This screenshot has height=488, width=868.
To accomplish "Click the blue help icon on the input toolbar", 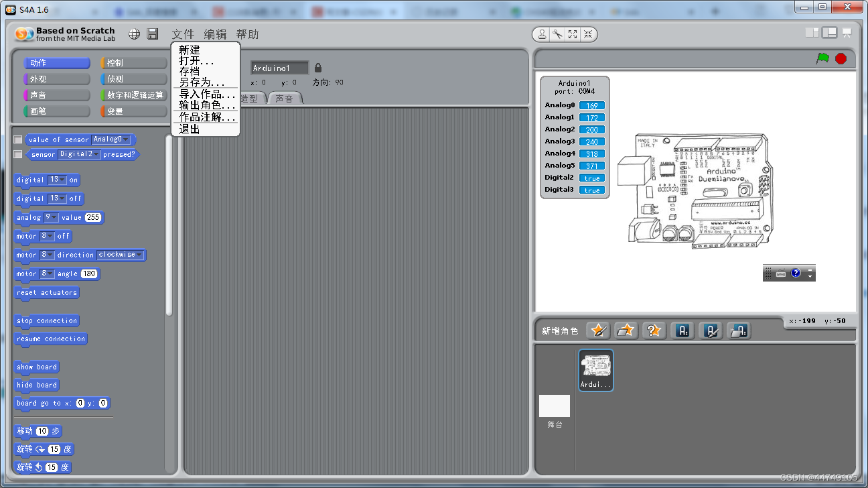I will tap(796, 273).
